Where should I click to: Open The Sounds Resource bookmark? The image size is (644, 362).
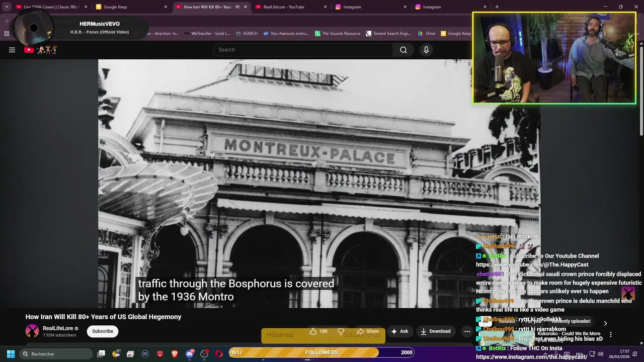[x=338, y=34]
